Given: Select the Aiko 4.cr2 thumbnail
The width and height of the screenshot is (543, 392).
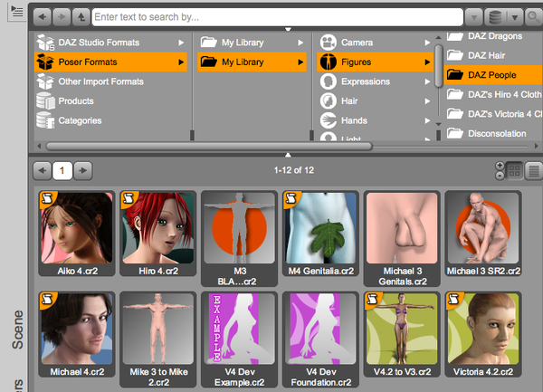Looking at the screenshot, I should (77, 233).
